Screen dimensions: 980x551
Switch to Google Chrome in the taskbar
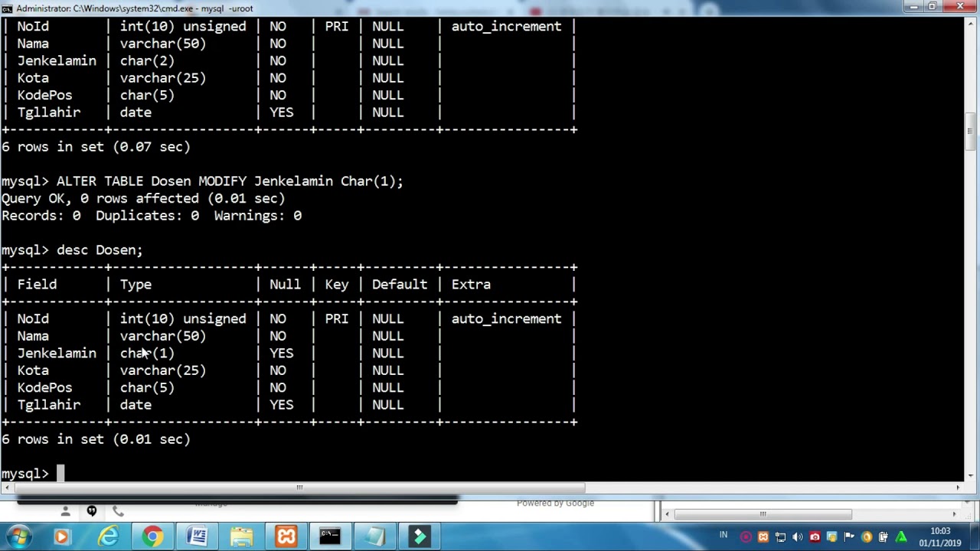click(x=152, y=536)
